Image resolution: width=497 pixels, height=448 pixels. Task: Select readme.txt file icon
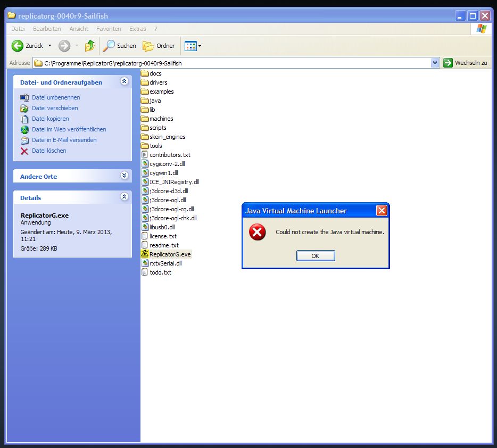pos(145,245)
